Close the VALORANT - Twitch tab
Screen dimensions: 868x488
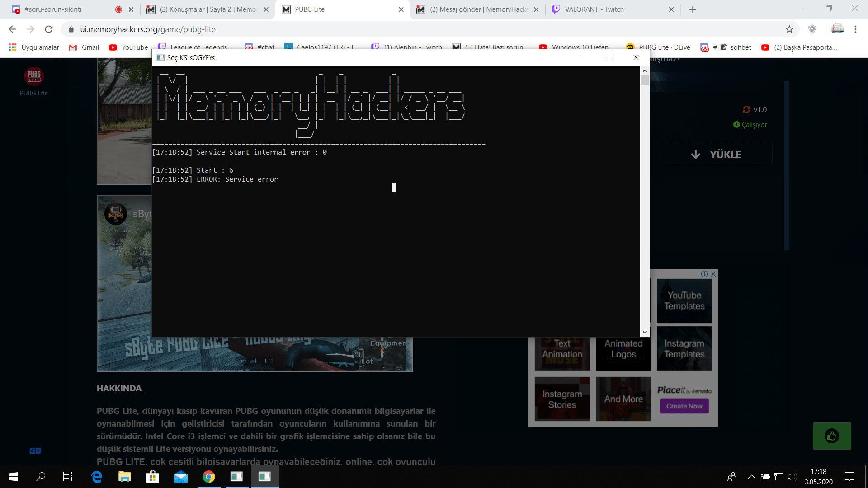click(671, 9)
